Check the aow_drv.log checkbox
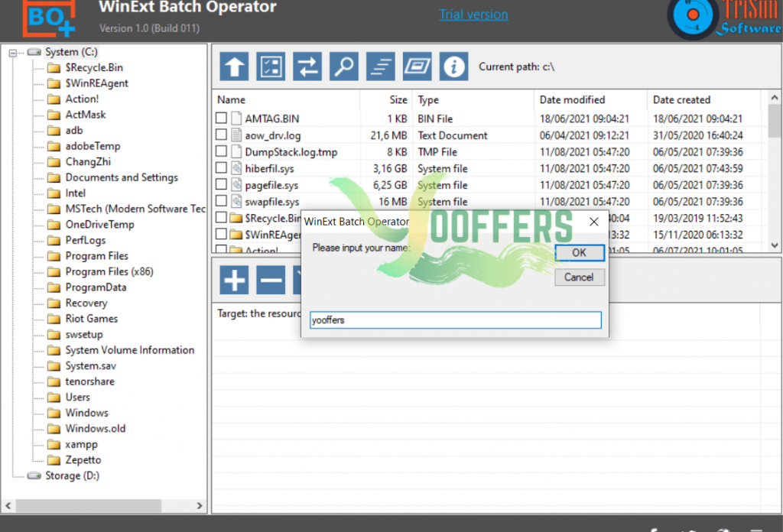 point(221,135)
